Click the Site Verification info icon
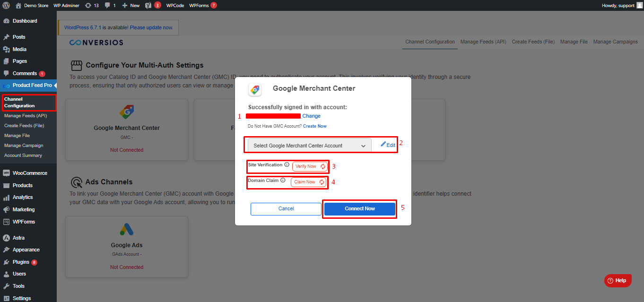644x302 pixels. [287, 165]
